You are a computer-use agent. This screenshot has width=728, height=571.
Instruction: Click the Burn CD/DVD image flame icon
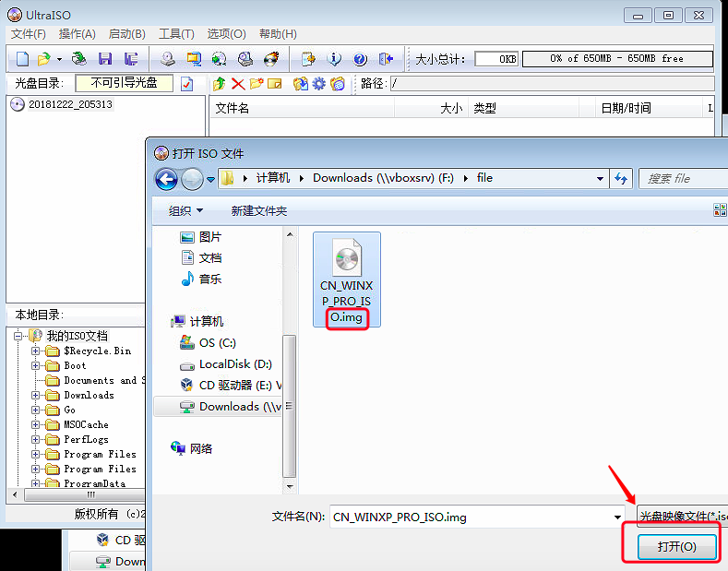click(x=271, y=59)
